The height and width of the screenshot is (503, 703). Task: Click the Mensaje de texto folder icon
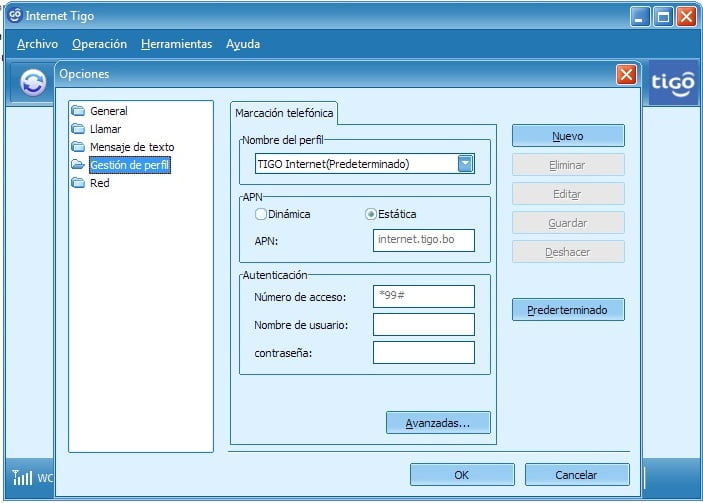coord(78,147)
